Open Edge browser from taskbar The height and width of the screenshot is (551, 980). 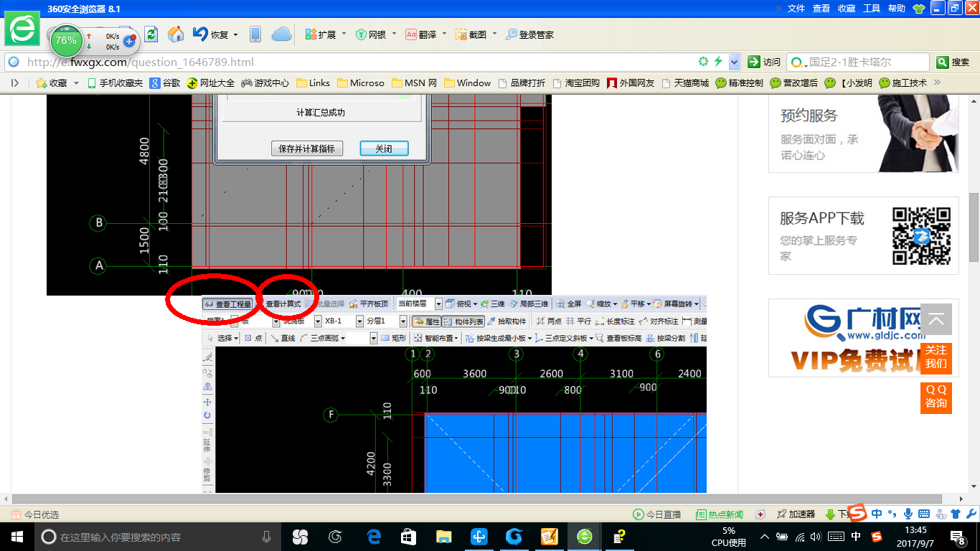tap(373, 537)
